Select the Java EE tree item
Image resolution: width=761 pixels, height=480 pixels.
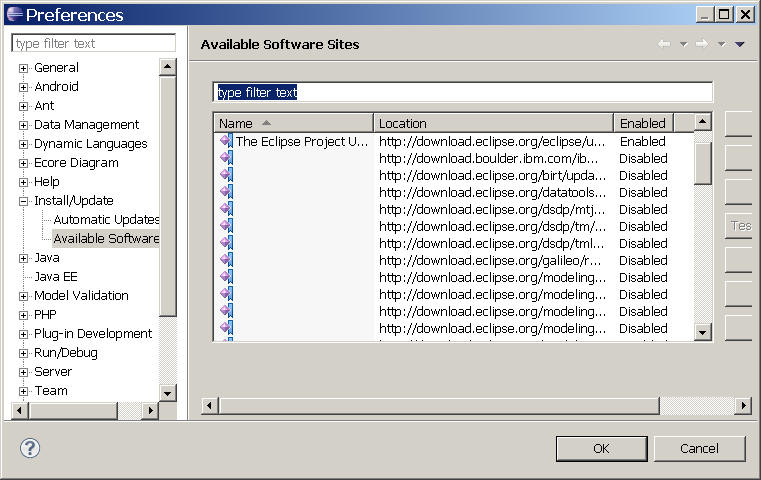click(56, 277)
